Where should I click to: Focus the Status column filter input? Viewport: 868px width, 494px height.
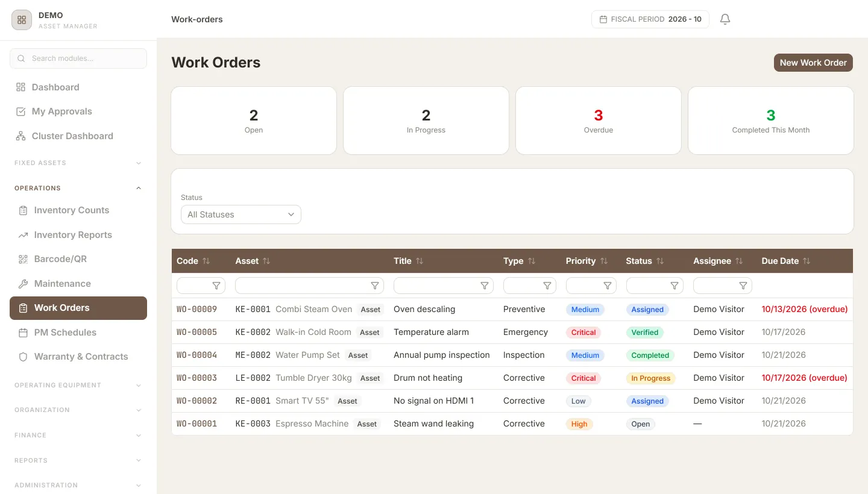(655, 286)
